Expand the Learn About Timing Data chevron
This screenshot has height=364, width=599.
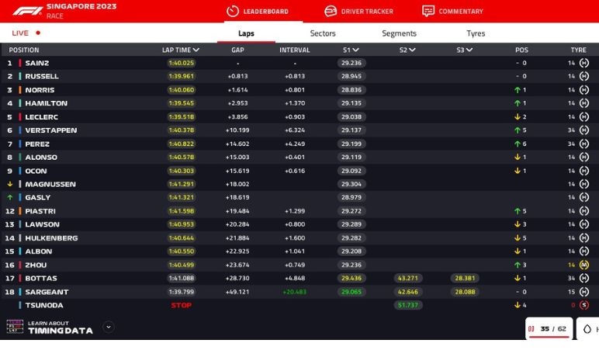(x=109, y=327)
